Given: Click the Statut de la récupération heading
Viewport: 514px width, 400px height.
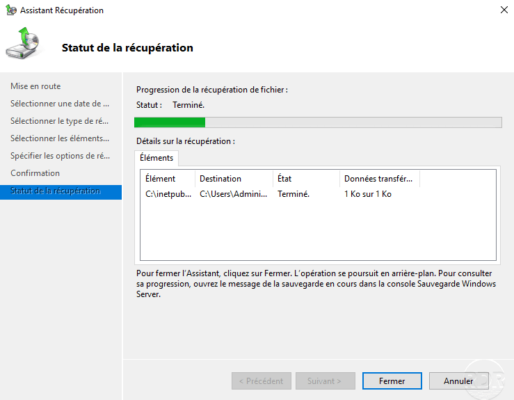Looking at the screenshot, I should click(x=127, y=48).
